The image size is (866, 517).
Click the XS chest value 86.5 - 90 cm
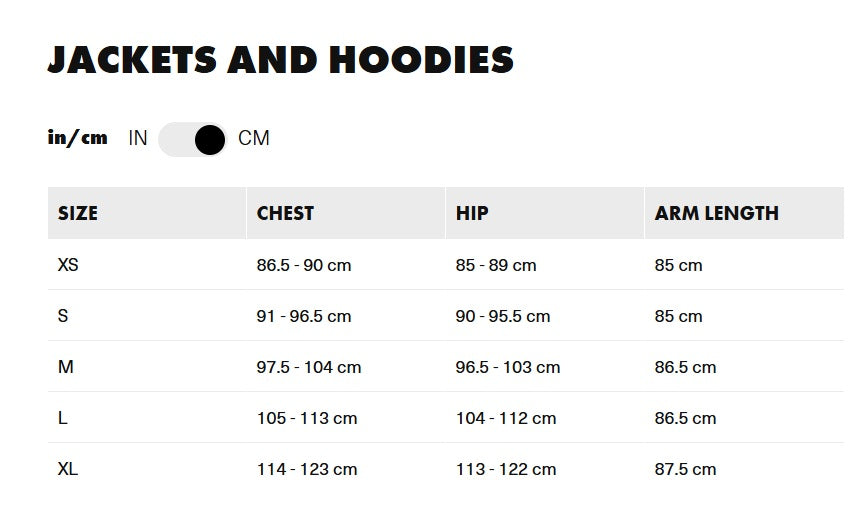[x=304, y=265]
